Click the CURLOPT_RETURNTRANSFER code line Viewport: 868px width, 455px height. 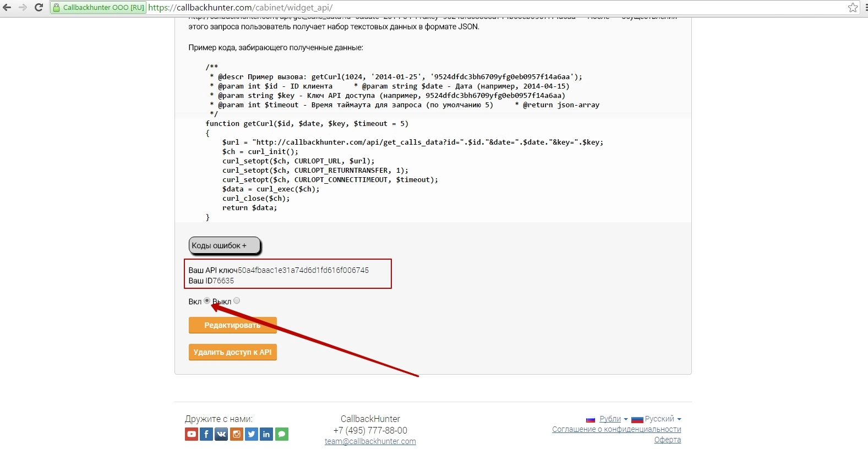click(x=315, y=171)
